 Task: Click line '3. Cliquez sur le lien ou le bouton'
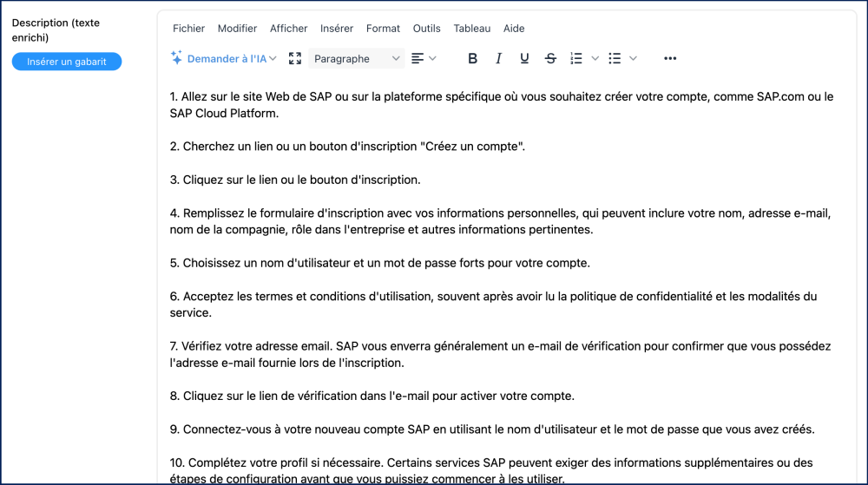[x=295, y=180]
